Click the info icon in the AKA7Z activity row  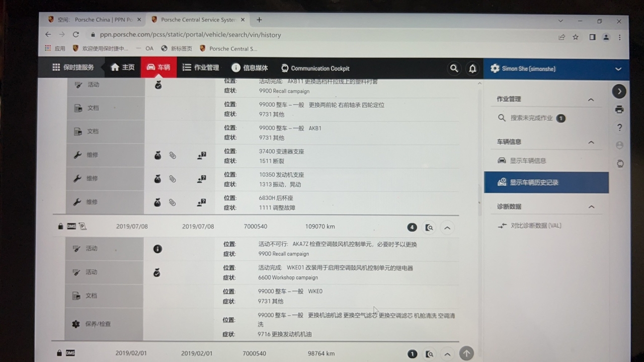coord(157,249)
